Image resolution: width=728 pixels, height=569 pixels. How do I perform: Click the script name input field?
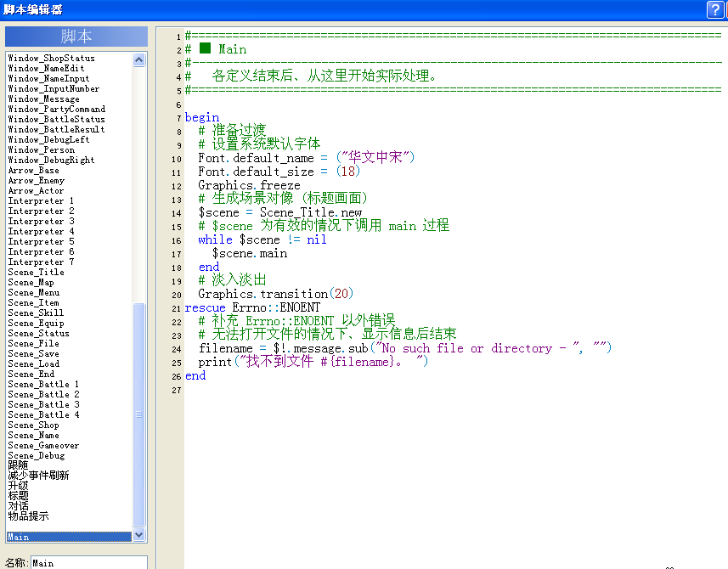pos(88,562)
